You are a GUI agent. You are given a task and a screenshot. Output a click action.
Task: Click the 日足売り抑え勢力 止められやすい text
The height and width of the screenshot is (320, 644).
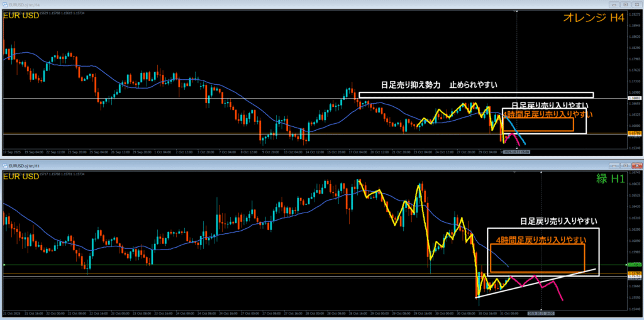440,86
